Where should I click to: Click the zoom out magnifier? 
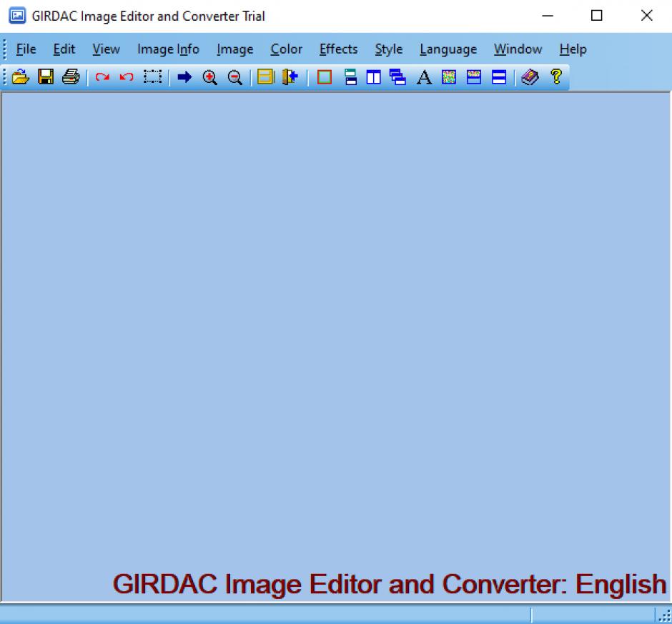point(235,78)
